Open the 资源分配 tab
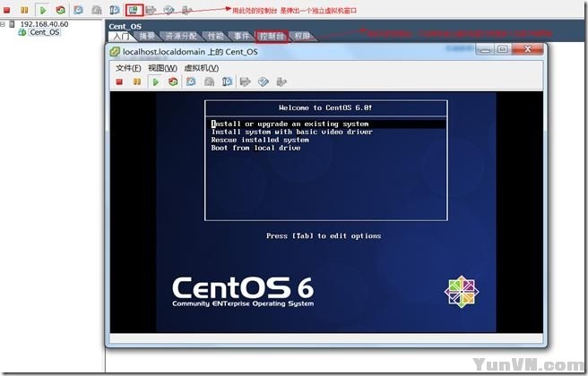This screenshot has height=376, width=588. pyautogui.click(x=181, y=37)
